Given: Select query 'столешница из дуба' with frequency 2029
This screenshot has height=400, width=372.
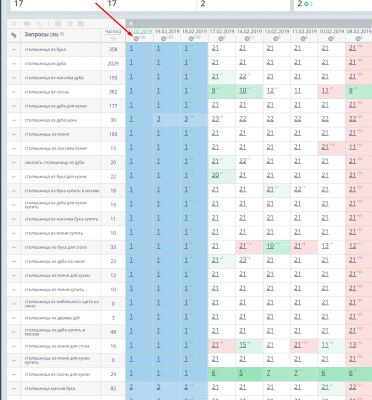Looking at the screenshot, I should click(45, 64).
